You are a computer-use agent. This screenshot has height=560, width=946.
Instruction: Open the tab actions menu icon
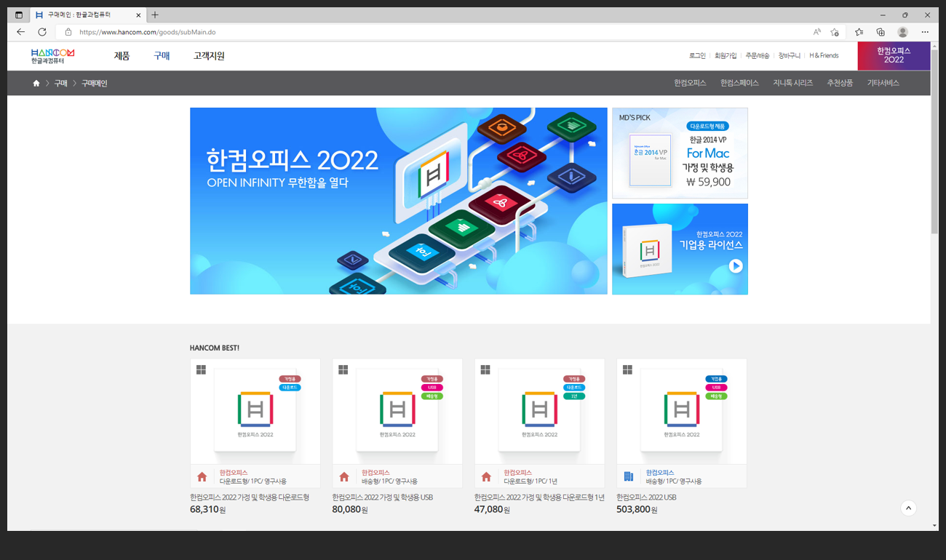click(19, 15)
